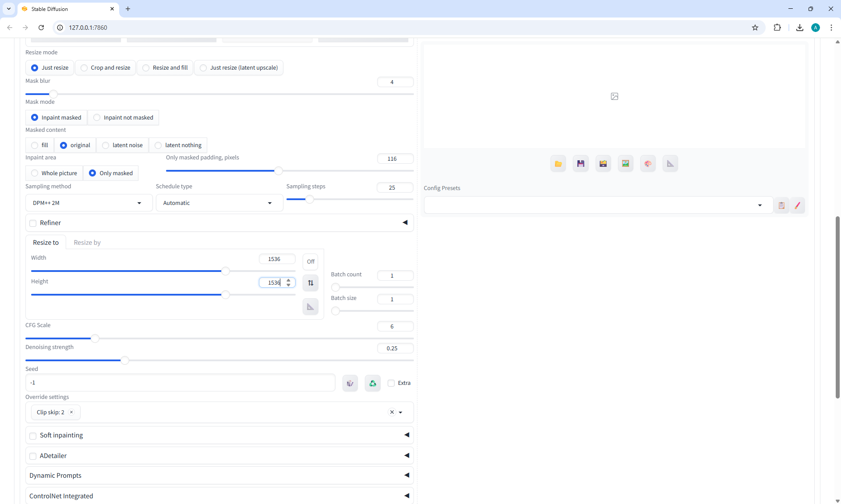Switch to the Resize by tab

[87, 243]
